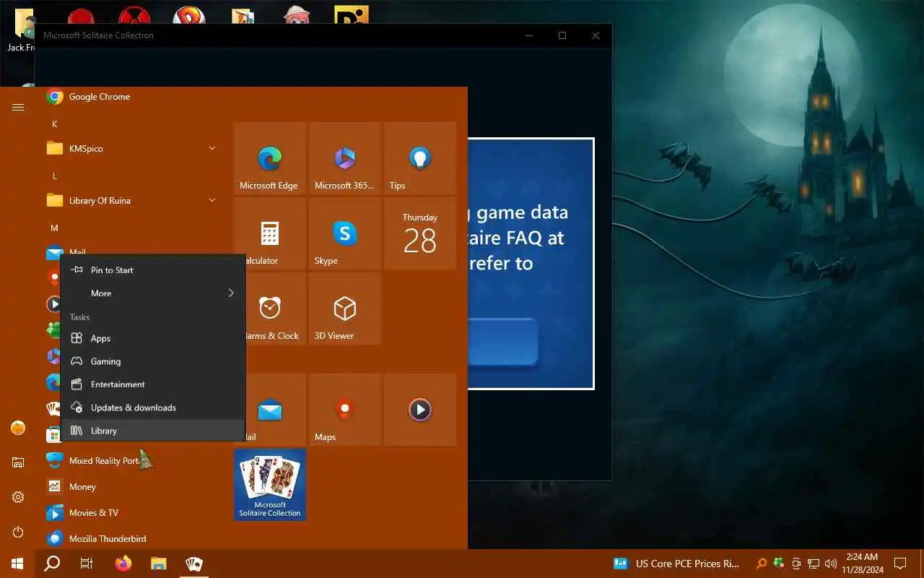Open the Tips tile
Screen dimensions: 924x578
(x=419, y=158)
